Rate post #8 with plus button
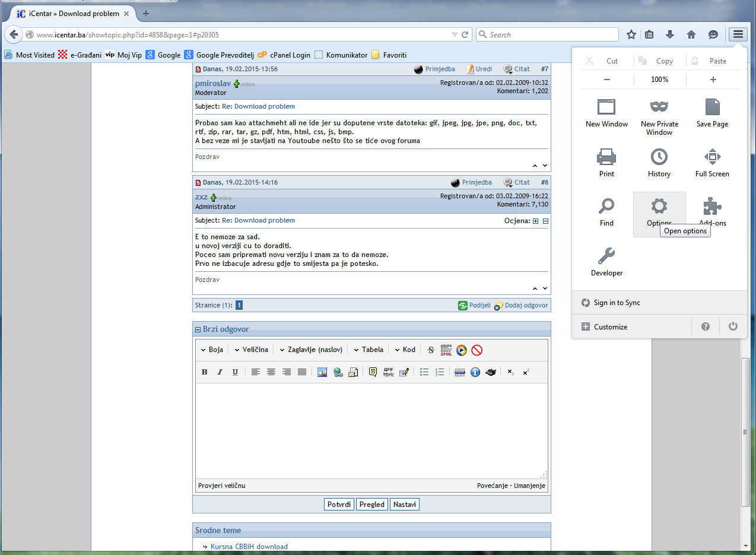756x555 pixels. (535, 221)
